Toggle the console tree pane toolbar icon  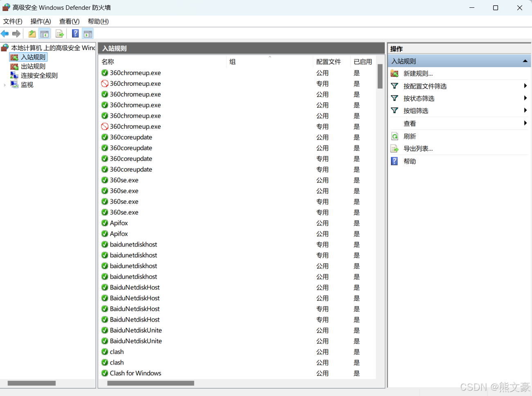[x=44, y=34]
